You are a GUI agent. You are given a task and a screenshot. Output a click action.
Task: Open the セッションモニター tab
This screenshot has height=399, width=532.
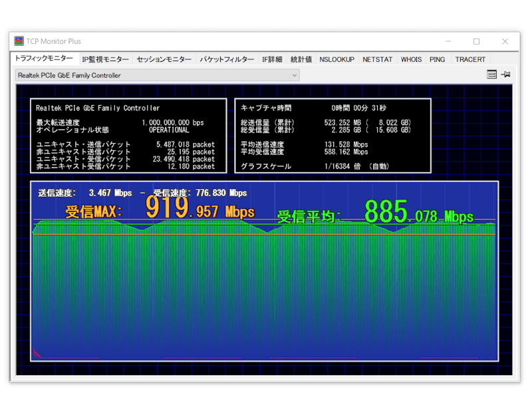click(x=164, y=59)
